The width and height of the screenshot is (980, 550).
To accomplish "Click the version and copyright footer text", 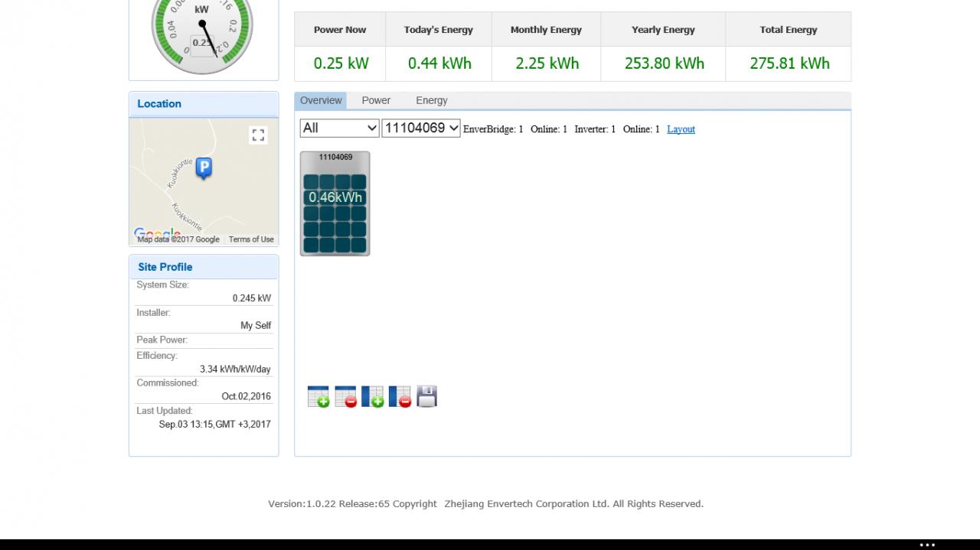I will 485,504.
